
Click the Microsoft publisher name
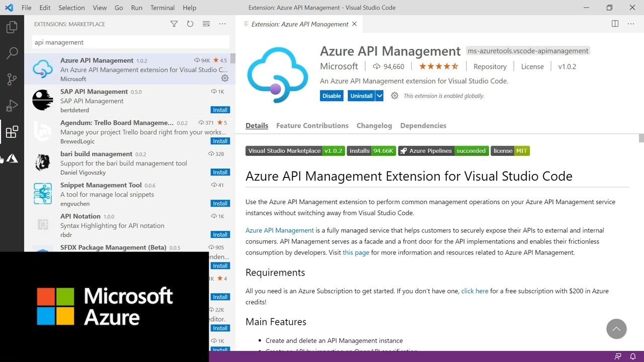click(x=339, y=66)
